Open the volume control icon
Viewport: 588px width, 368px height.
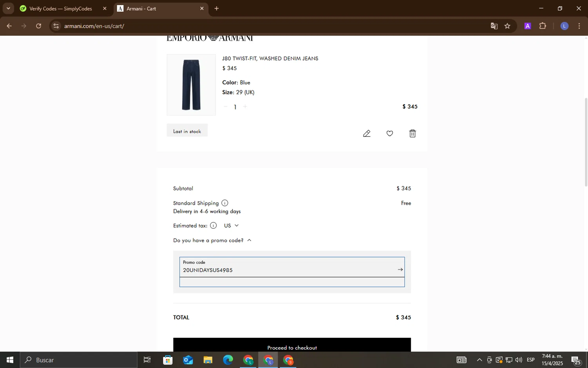click(519, 360)
